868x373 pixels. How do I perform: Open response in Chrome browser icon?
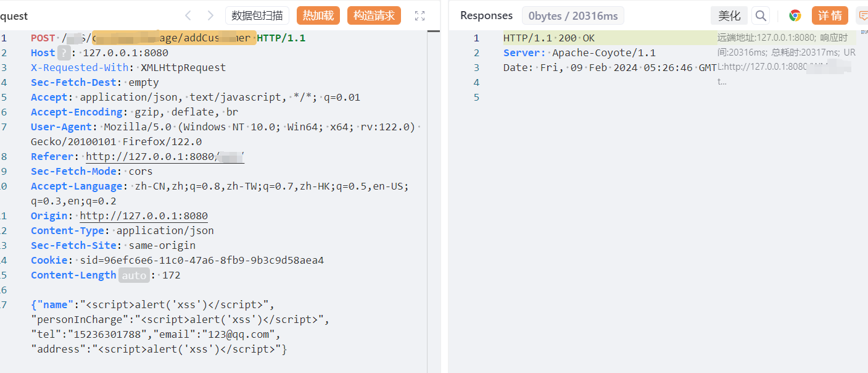[795, 15]
